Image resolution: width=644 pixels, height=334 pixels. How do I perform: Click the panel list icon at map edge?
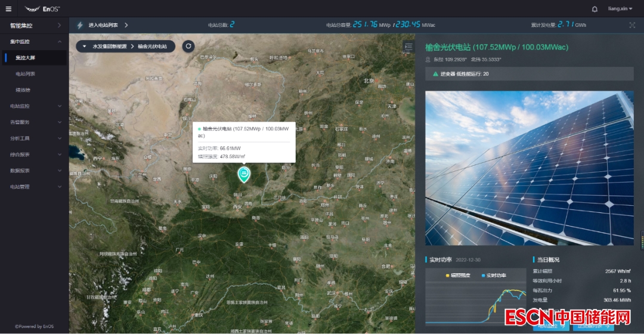coord(408,46)
